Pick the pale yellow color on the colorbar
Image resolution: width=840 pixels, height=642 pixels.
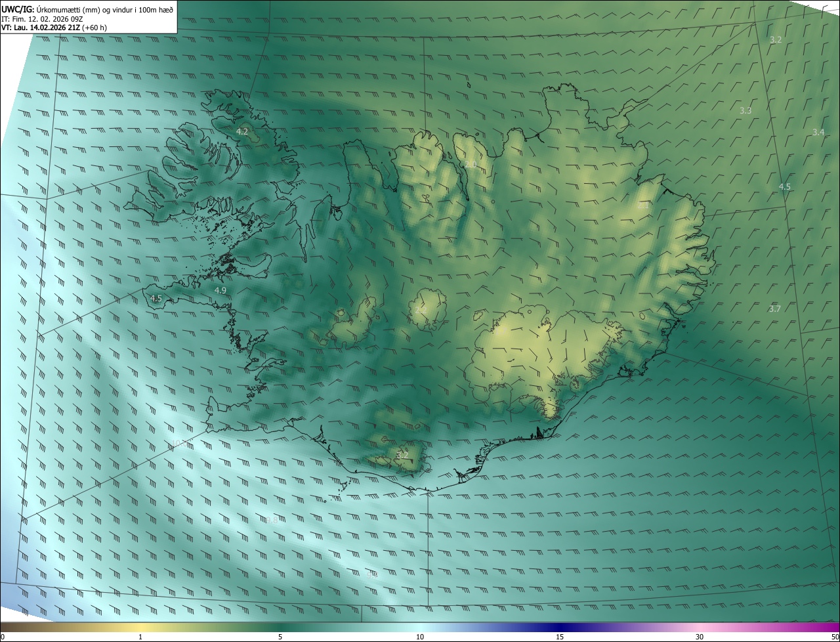140,627
